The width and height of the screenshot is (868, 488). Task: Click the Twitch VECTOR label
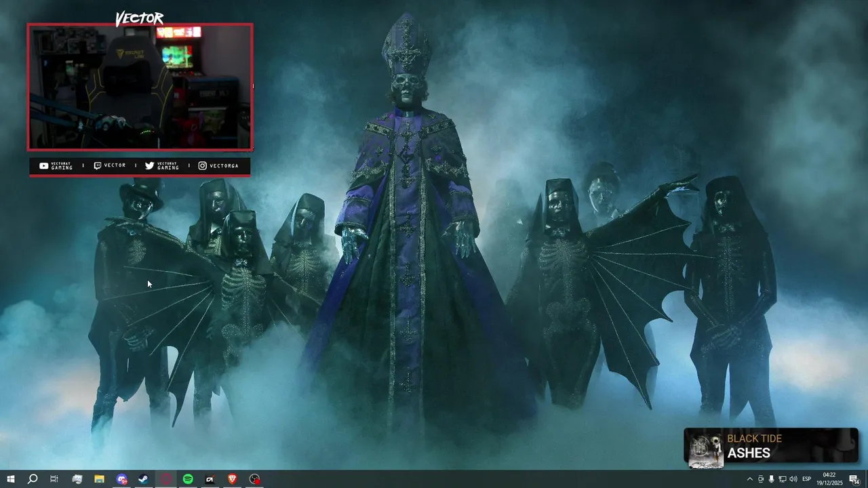coord(109,165)
